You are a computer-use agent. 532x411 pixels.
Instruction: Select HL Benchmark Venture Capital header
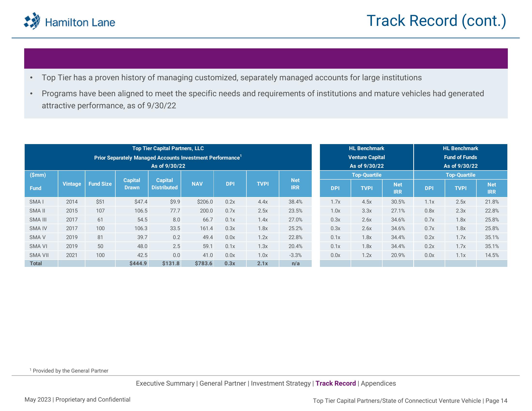coord(367,157)
